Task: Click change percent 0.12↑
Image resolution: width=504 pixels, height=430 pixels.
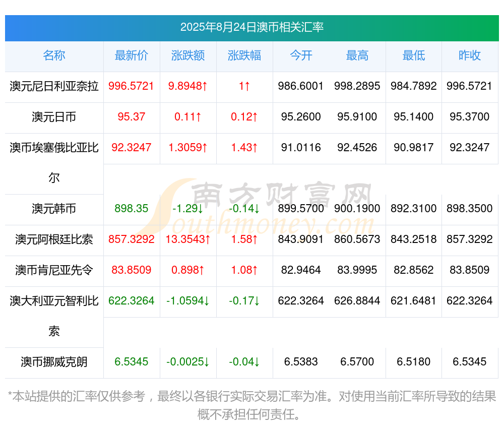Action: 244,116
